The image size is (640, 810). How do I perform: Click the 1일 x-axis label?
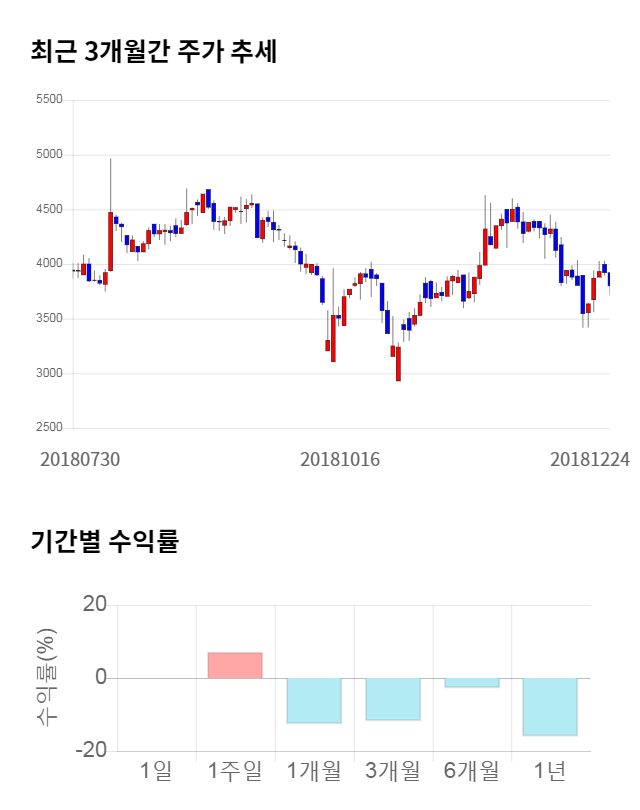pyautogui.click(x=156, y=771)
